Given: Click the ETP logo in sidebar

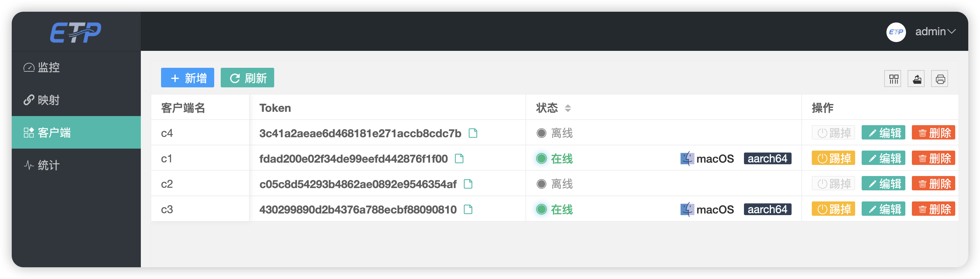Looking at the screenshot, I should click(76, 32).
